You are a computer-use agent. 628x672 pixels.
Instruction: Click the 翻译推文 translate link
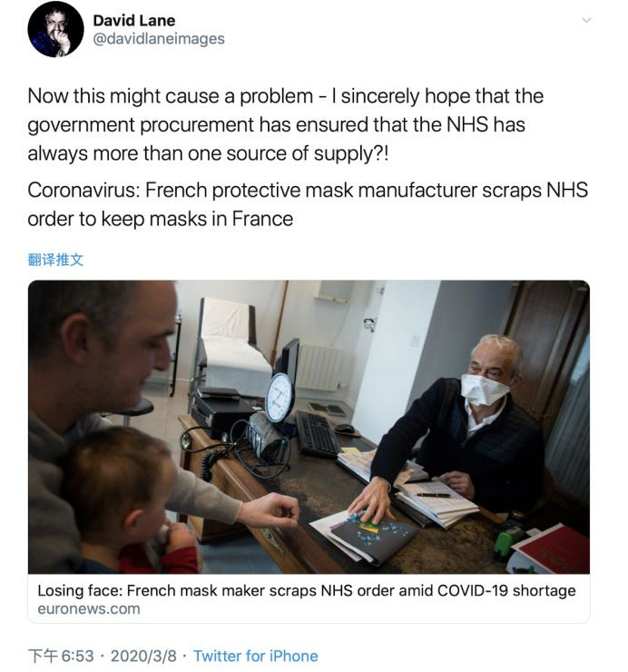[55, 260]
